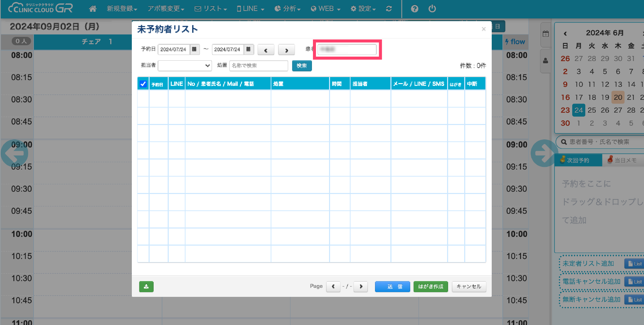
Task: Toggle the select-all checkbox in table header
Action: 143,84
